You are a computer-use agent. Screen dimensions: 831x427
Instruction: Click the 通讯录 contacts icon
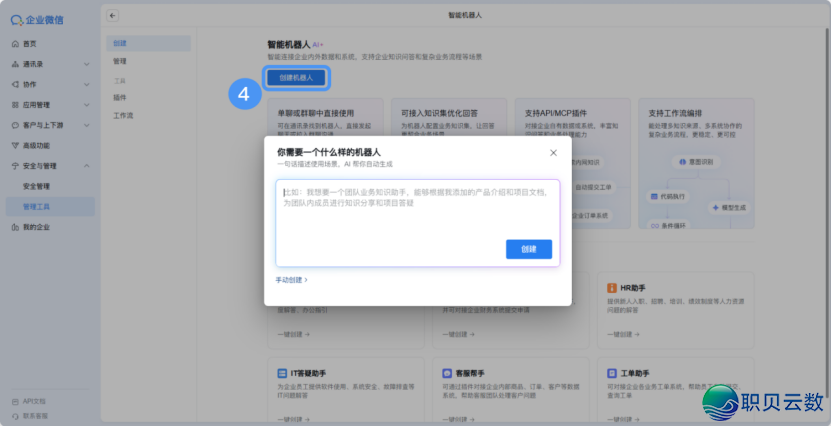(x=15, y=64)
